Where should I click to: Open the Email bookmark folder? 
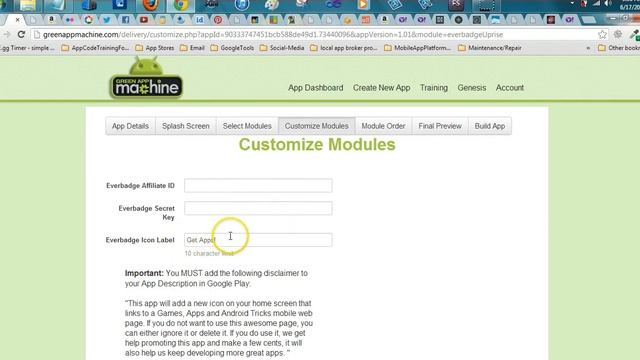(192, 48)
